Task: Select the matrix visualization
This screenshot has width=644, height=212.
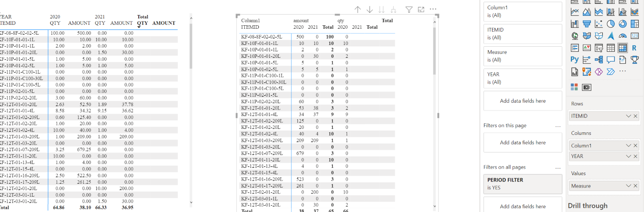Action: tap(623, 48)
